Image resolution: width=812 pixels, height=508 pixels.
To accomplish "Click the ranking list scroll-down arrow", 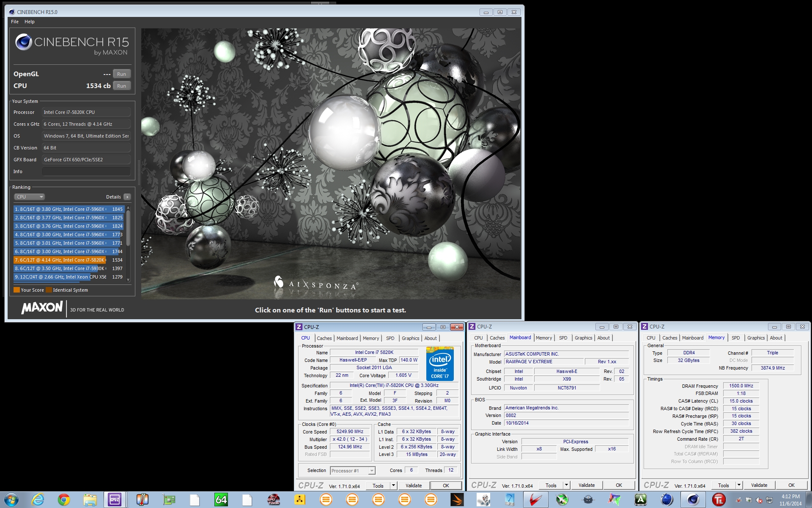I will [128, 280].
